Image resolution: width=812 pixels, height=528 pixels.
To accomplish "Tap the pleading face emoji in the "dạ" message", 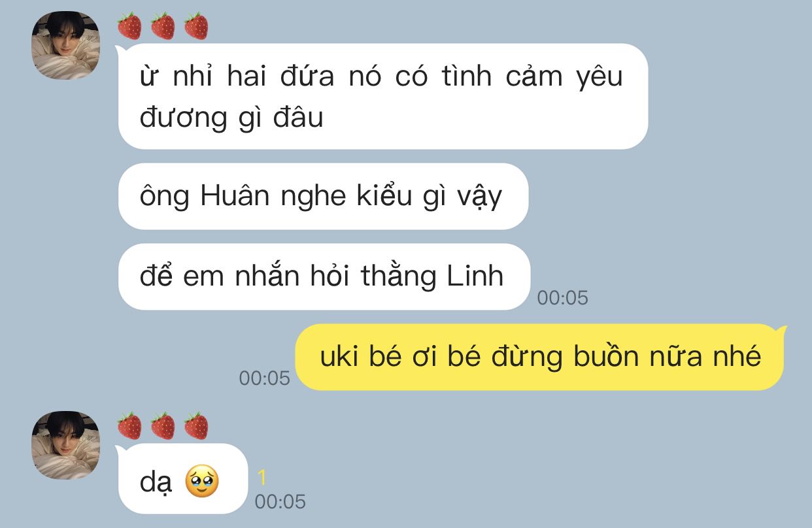I will click(x=202, y=482).
